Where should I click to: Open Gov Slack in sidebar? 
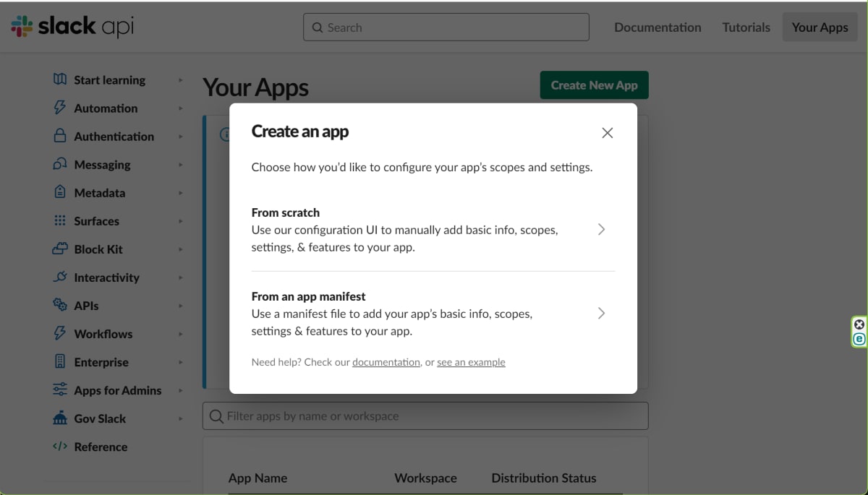100,418
